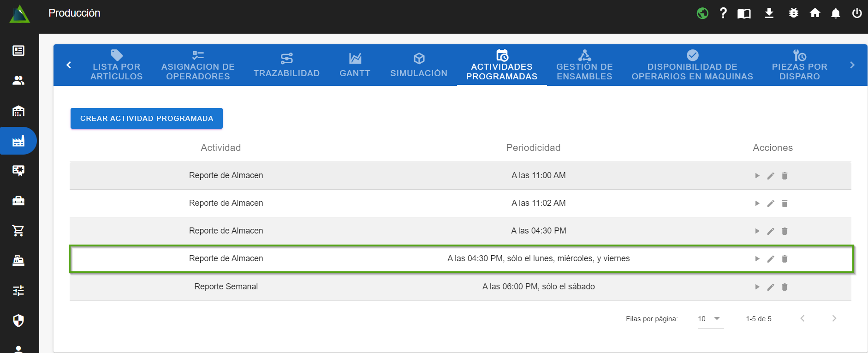Viewport: 868px width, 353px height.
Task: Switch to the Gantt tab
Action: 355,65
